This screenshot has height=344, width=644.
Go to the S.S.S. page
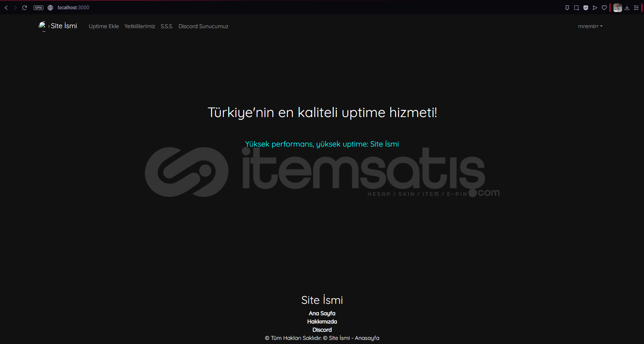coord(167,26)
